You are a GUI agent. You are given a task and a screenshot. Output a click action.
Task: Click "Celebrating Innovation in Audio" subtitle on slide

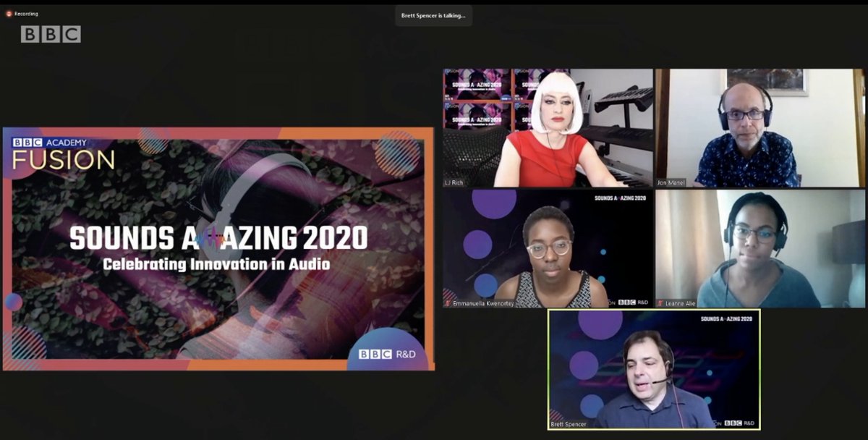pyautogui.click(x=216, y=264)
